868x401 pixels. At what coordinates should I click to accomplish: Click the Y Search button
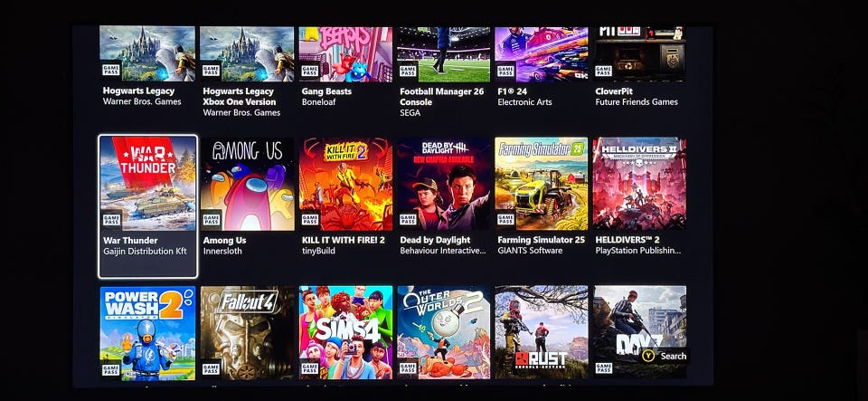(x=665, y=356)
